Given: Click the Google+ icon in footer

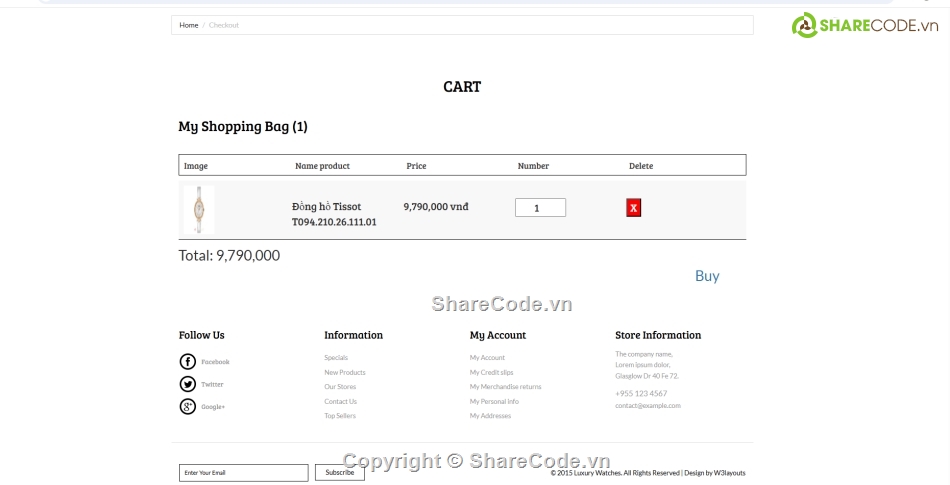Looking at the screenshot, I should 188,406.
